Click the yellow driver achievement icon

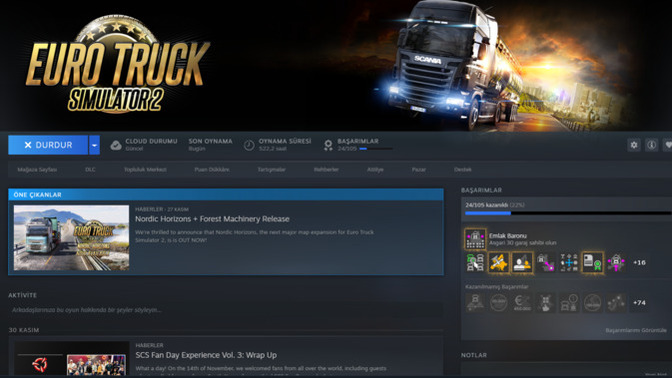coord(522,262)
